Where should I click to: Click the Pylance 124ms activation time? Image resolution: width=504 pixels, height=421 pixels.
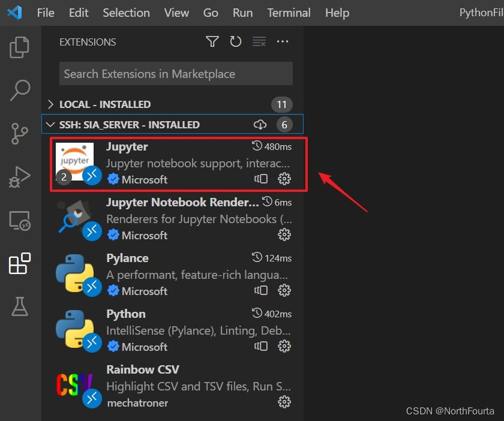tap(272, 258)
